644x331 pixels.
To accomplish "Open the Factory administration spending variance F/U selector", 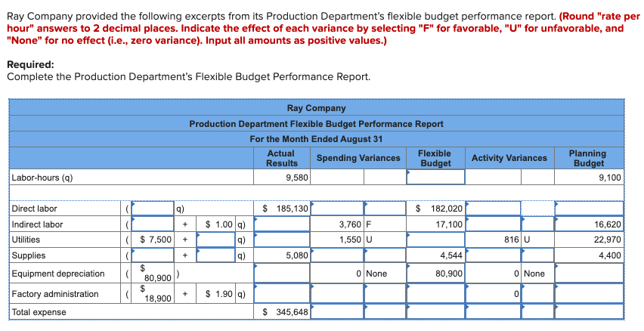I will pyautogui.click(x=385, y=294).
